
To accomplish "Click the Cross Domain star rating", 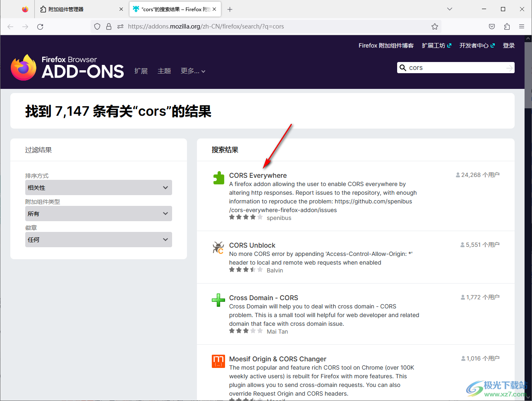I will point(246,331).
